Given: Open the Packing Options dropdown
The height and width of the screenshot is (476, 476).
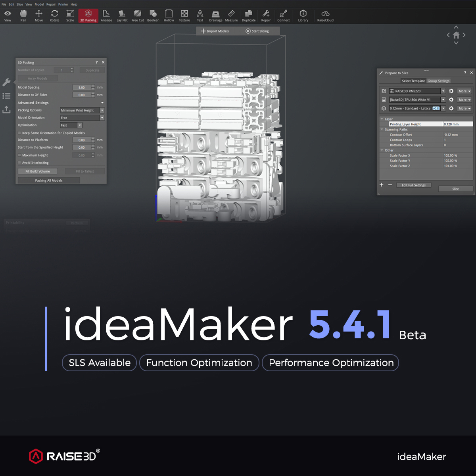Looking at the screenshot, I should 82,110.
